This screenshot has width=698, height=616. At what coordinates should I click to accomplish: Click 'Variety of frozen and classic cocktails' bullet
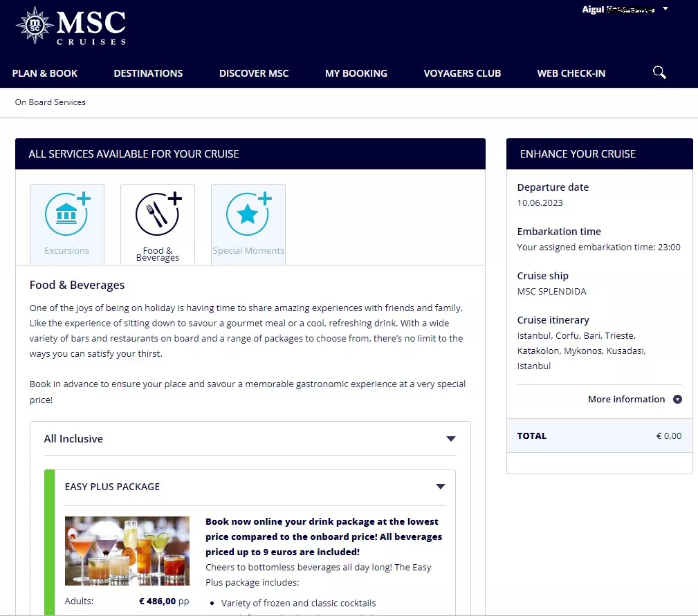(298, 604)
